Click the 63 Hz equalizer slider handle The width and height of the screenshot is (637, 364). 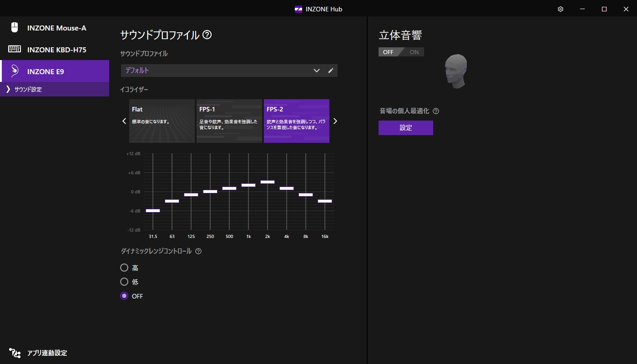[x=172, y=201]
